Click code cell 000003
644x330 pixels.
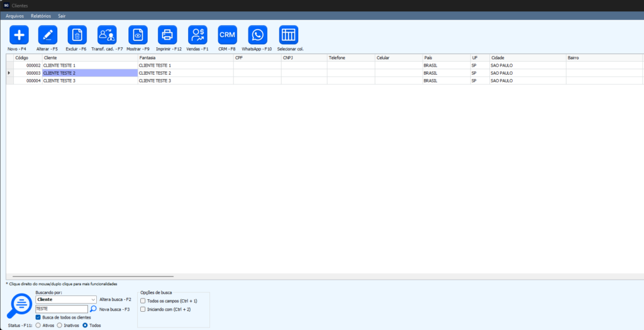click(x=28, y=73)
